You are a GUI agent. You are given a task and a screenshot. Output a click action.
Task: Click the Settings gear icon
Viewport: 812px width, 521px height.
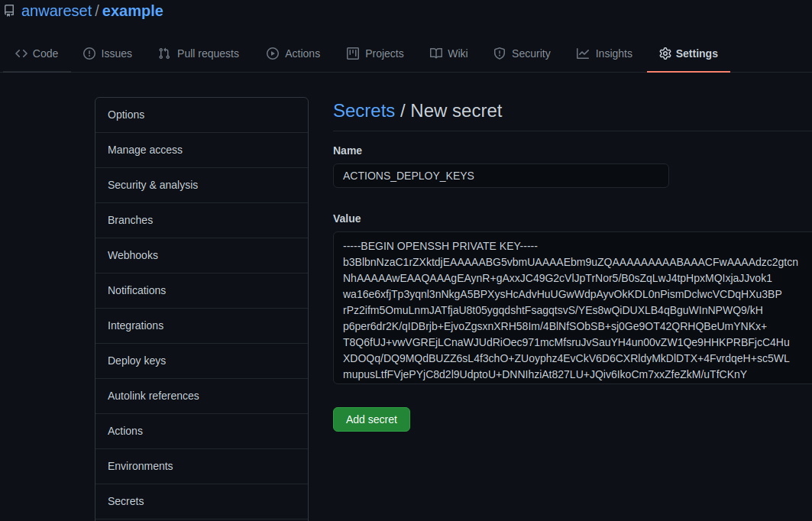665,53
